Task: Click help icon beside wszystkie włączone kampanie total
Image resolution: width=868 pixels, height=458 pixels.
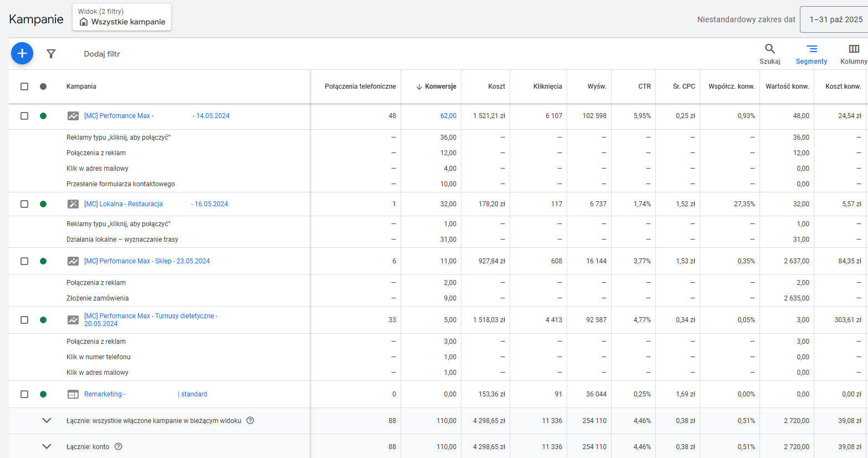Action: point(250,420)
